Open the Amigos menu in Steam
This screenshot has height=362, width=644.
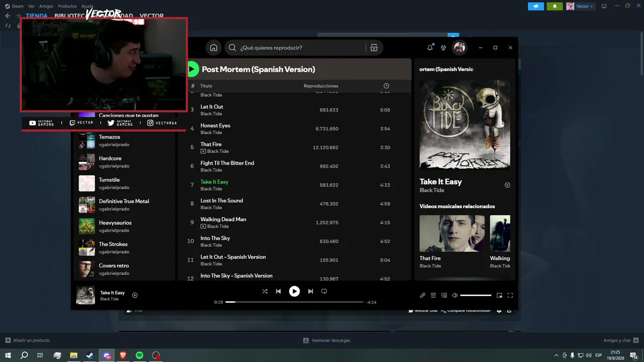pyautogui.click(x=46, y=6)
